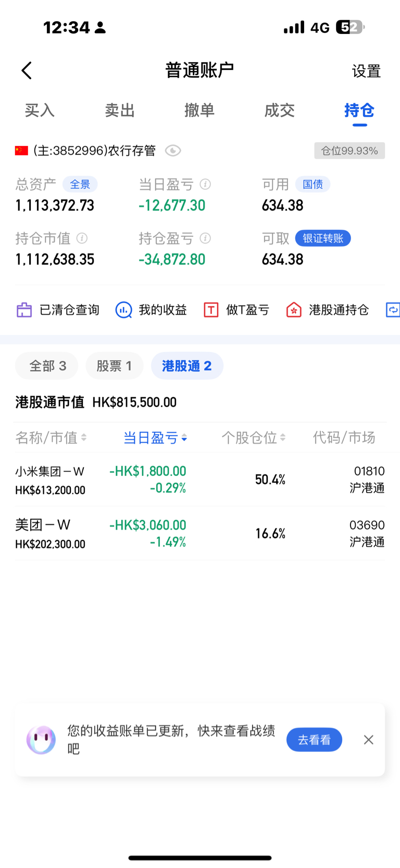Switch to the 卖出 tab
Image resolution: width=400 pixels, height=868 pixels.
click(x=120, y=111)
